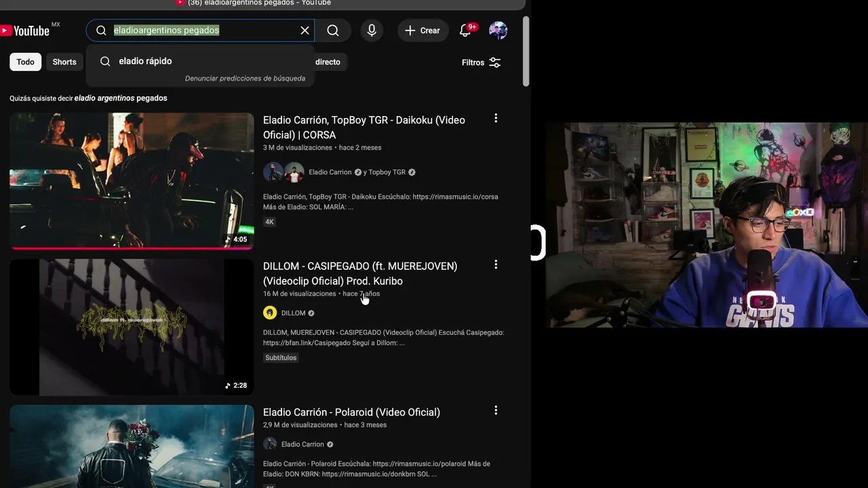Click the Topboy TGR channel avatar

294,172
